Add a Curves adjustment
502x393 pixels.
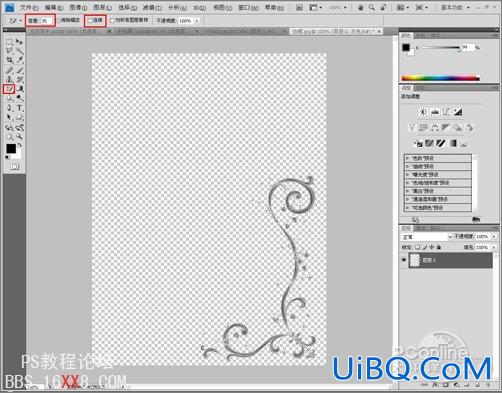point(446,112)
